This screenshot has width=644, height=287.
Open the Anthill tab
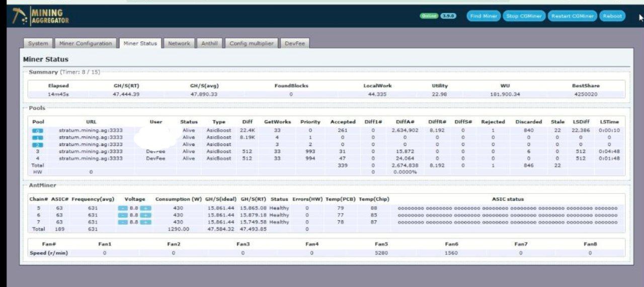click(209, 43)
